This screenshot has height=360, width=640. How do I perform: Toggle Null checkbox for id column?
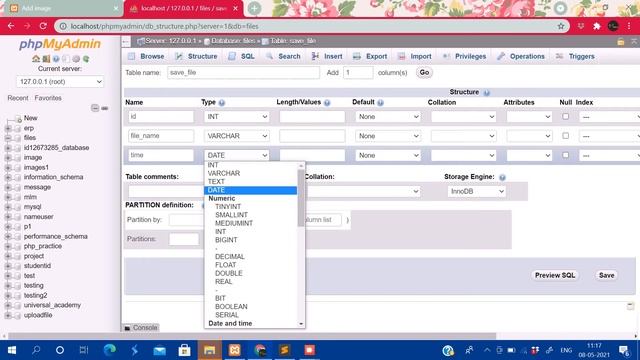[x=565, y=116]
